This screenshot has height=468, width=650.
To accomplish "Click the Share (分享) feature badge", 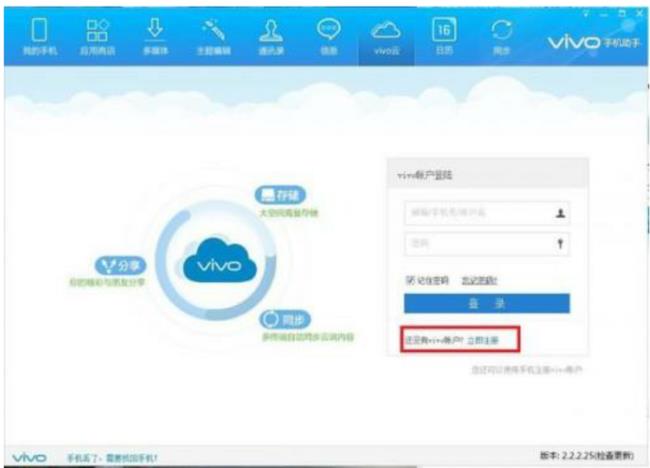I will tap(121, 265).
